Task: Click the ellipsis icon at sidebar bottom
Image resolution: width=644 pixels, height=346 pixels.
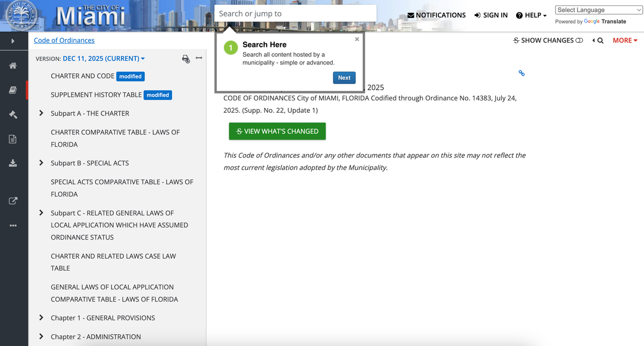Action: point(13,225)
